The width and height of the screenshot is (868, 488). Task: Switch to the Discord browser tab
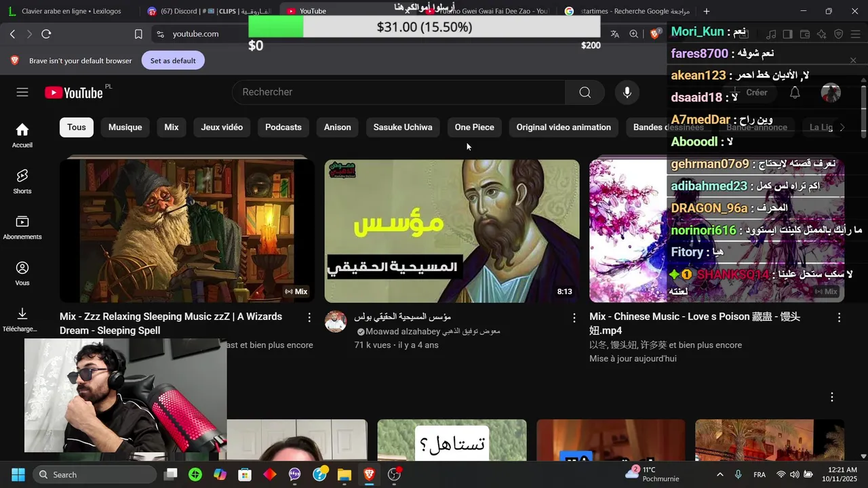click(209, 11)
